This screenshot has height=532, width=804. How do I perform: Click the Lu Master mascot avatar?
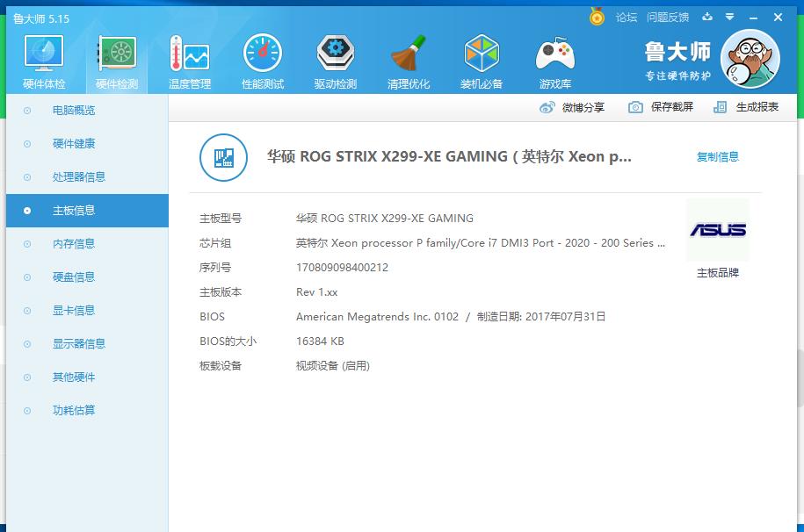[x=750, y=59]
